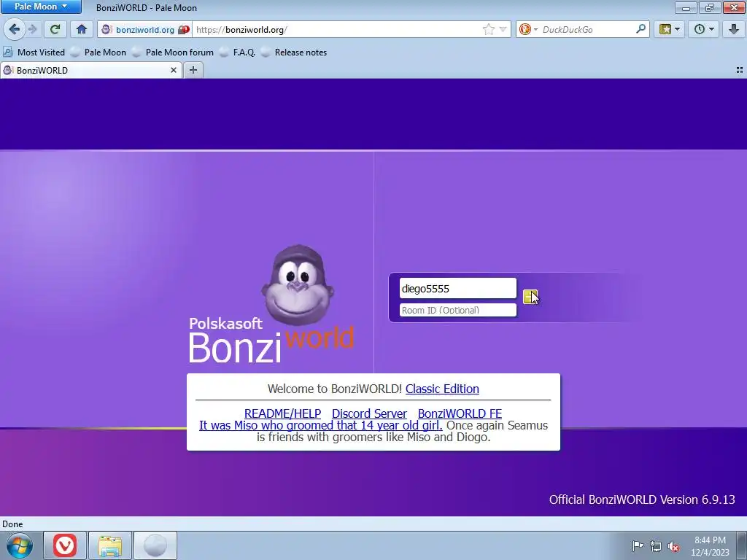Open the Most Visited bookmarks folder
Viewport: 747px width, 560px height.
coord(34,52)
